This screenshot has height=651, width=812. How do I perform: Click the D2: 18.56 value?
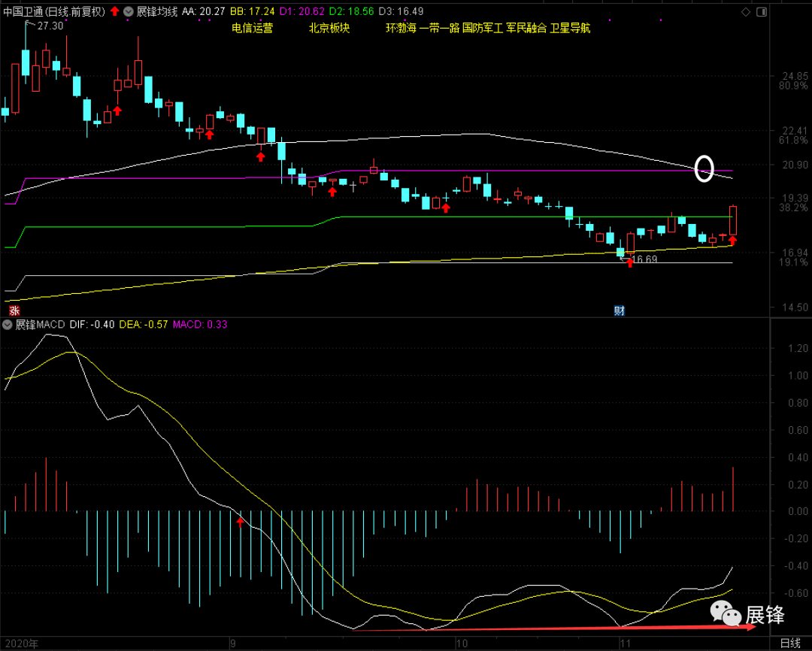coord(352,11)
